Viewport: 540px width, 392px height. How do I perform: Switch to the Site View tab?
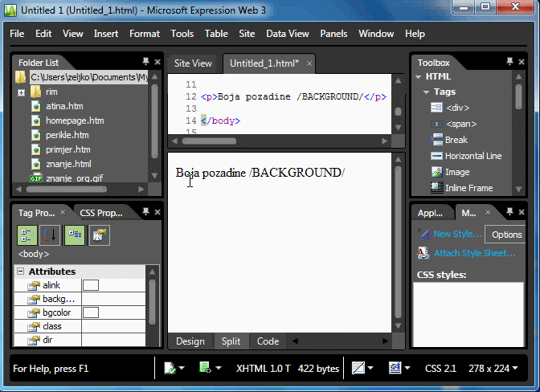click(193, 63)
